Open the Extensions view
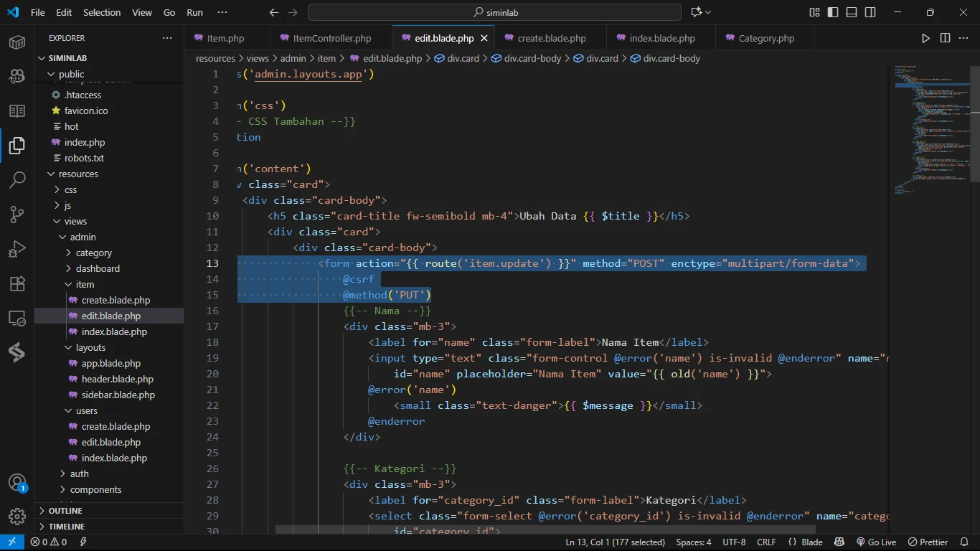This screenshot has height=551, width=980. coord(17,283)
